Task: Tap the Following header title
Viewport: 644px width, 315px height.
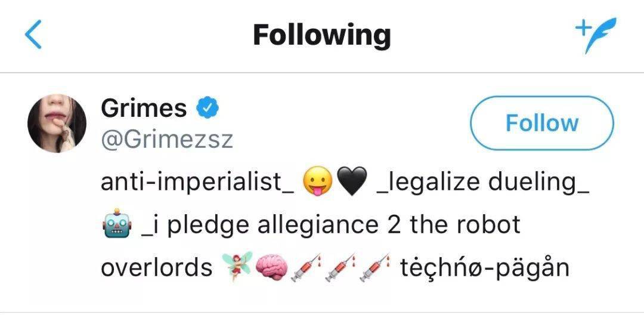Action: pyautogui.click(x=322, y=35)
